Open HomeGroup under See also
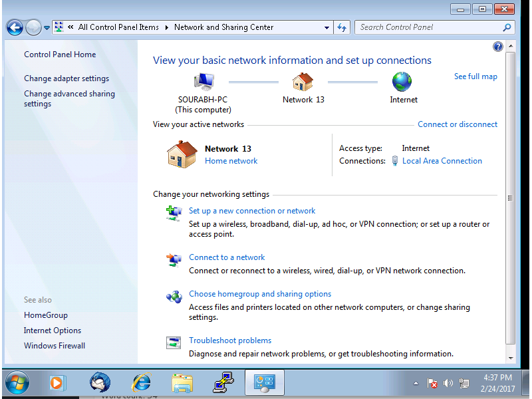This screenshot has width=532, height=399. [x=46, y=315]
